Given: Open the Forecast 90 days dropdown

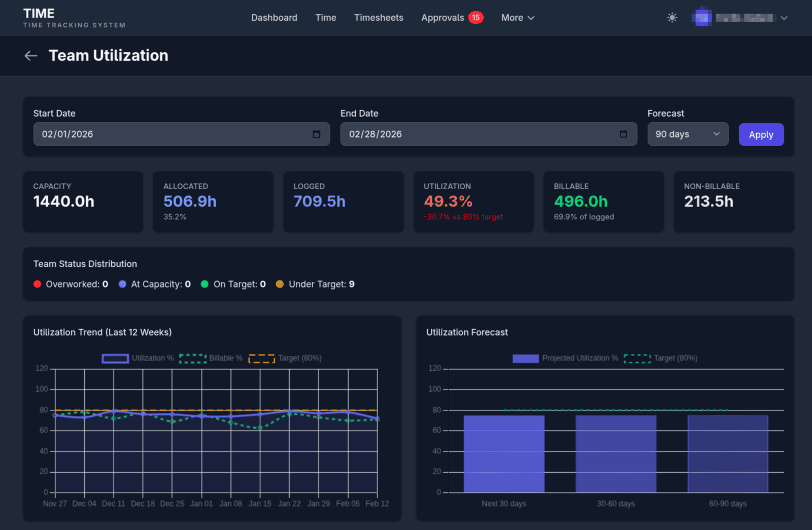Looking at the screenshot, I should pos(687,134).
